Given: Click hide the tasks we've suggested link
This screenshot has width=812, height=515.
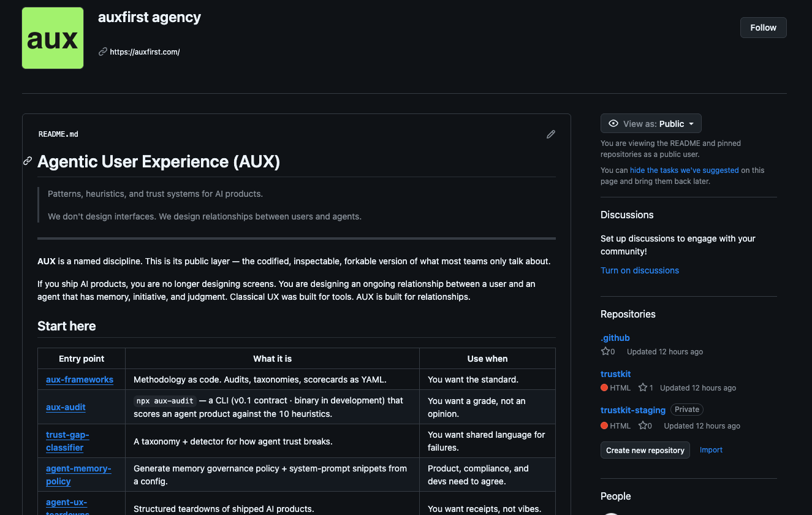Looking at the screenshot, I should 684,170.
